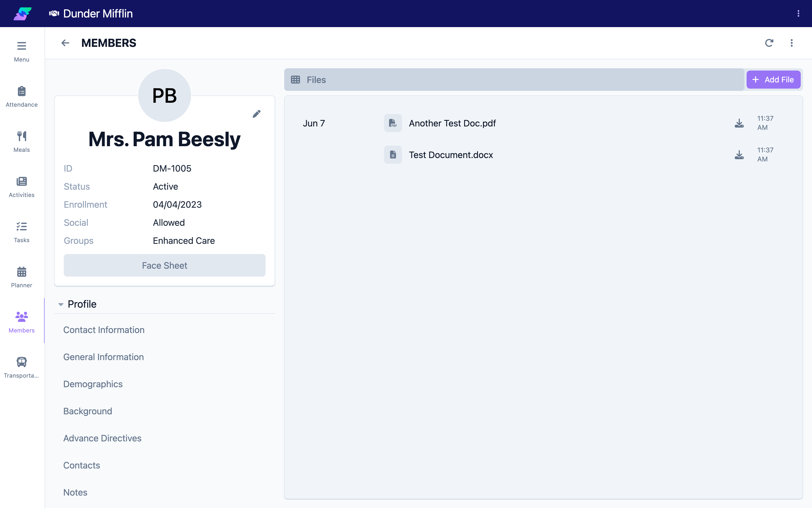Click the member ID DM-1005
The image size is (812, 508).
tap(172, 168)
